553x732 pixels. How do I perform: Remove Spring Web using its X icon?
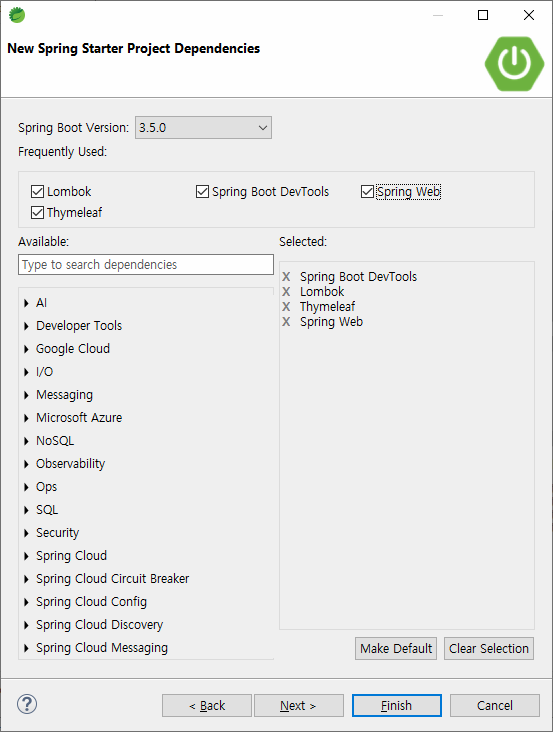click(x=286, y=322)
